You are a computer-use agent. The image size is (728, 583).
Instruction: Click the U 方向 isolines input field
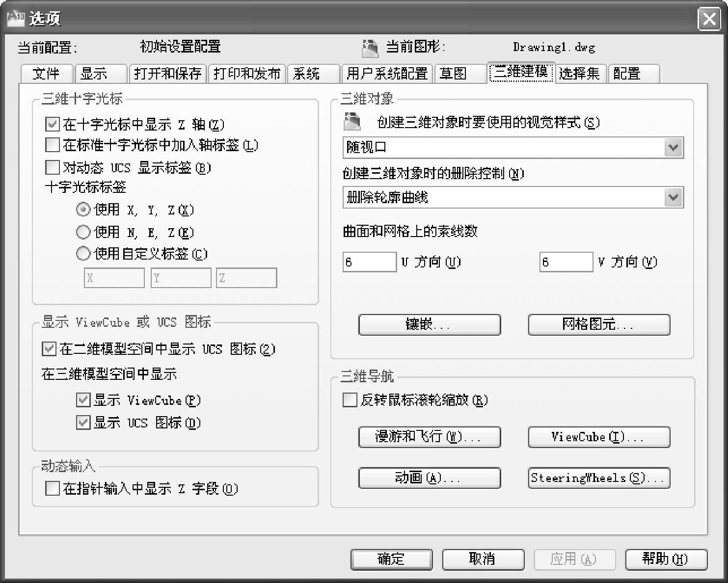[369, 262]
